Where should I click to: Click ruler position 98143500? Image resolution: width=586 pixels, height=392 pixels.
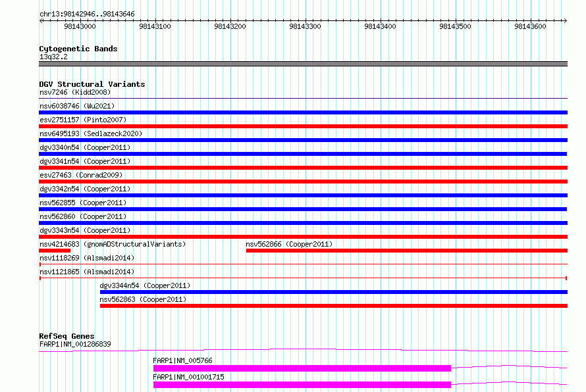click(x=455, y=26)
